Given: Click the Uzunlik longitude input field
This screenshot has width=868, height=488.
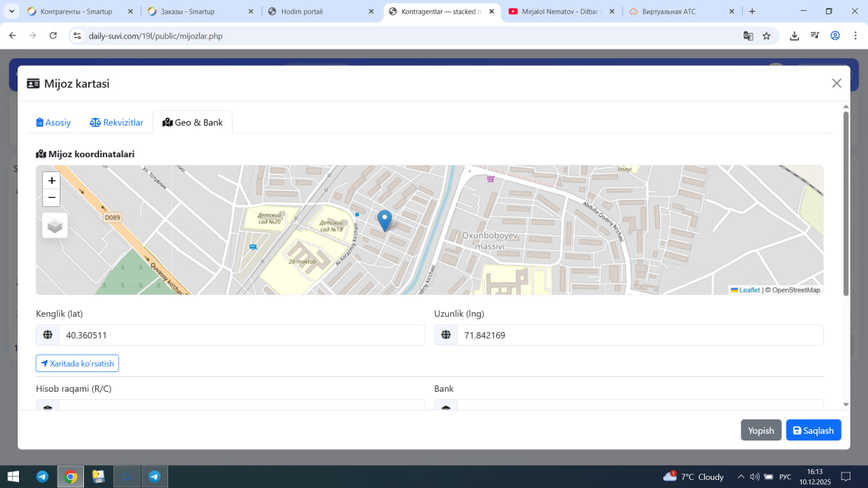Looking at the screenshot, I should [x=639, y=335].
